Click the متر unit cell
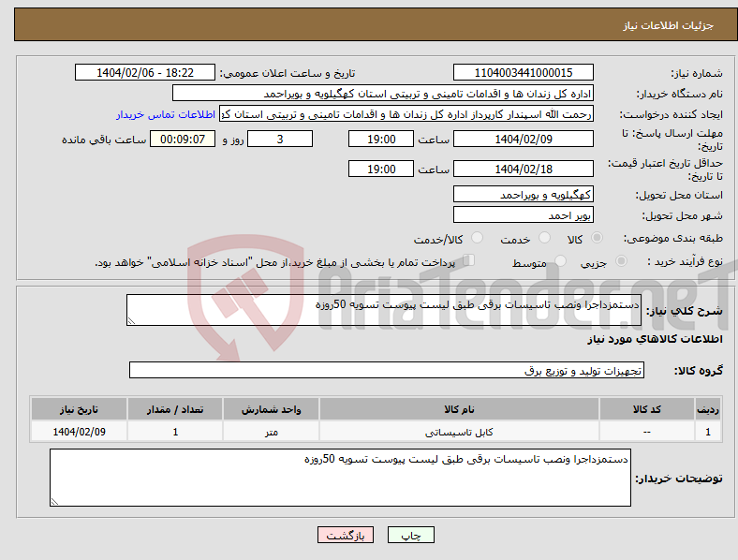The height and width of the screenshot is (560, 738). point(271,432)
